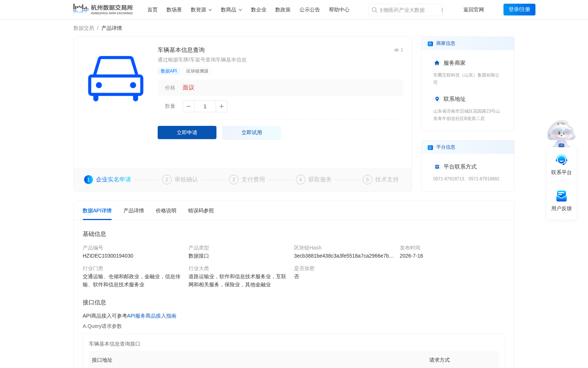Click the quantity input field
This screenshot has width=588, height=368.
tap(205, 106)
